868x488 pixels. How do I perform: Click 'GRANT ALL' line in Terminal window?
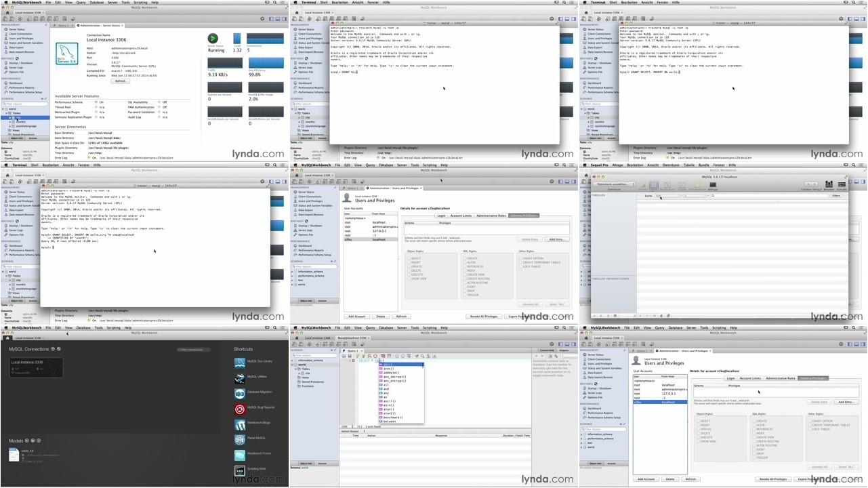(x=344, y=72)
